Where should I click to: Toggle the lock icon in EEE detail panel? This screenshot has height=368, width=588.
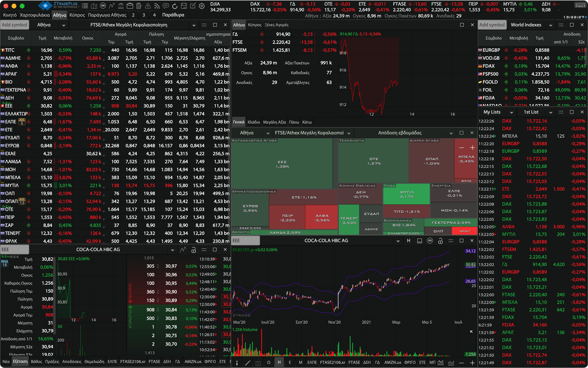click(194, 249)
